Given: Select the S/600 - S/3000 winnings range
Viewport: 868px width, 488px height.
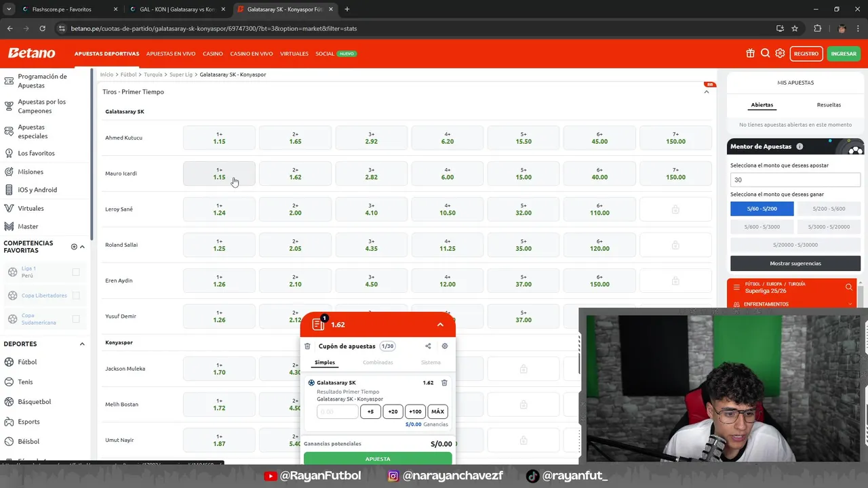Looking at the screenshot, I should [x=762, y=226].
